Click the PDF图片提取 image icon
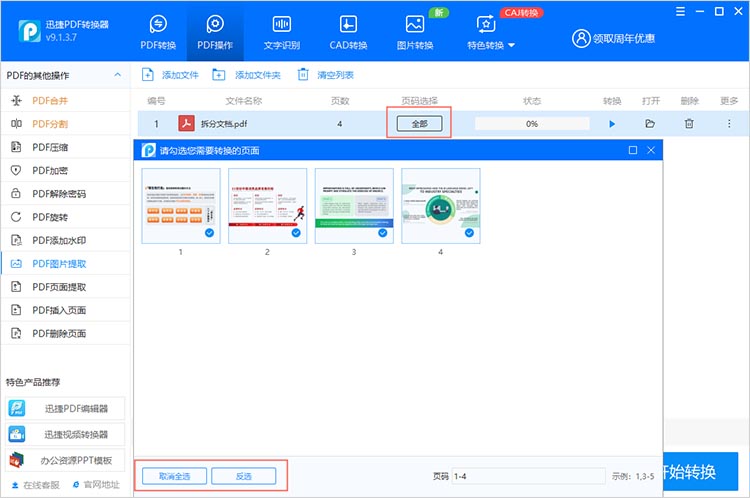Screen dimensions: 750x498 click(x=16, y=264)
